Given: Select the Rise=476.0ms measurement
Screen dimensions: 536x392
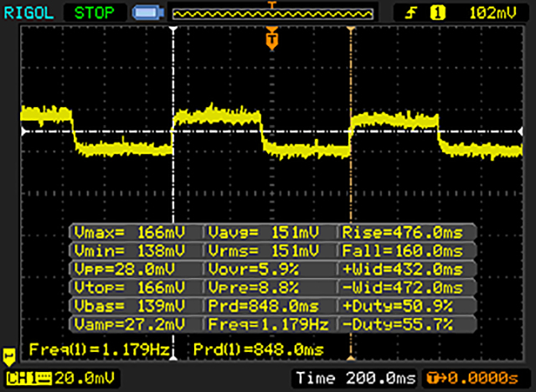Looking at the screenshot, I should pos(406,232).
